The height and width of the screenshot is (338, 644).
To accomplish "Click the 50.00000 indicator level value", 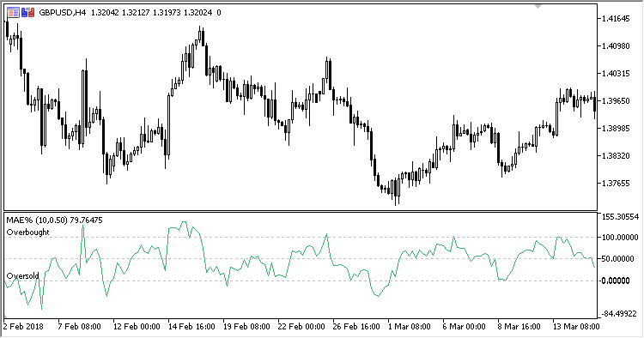I will point(617,259).
